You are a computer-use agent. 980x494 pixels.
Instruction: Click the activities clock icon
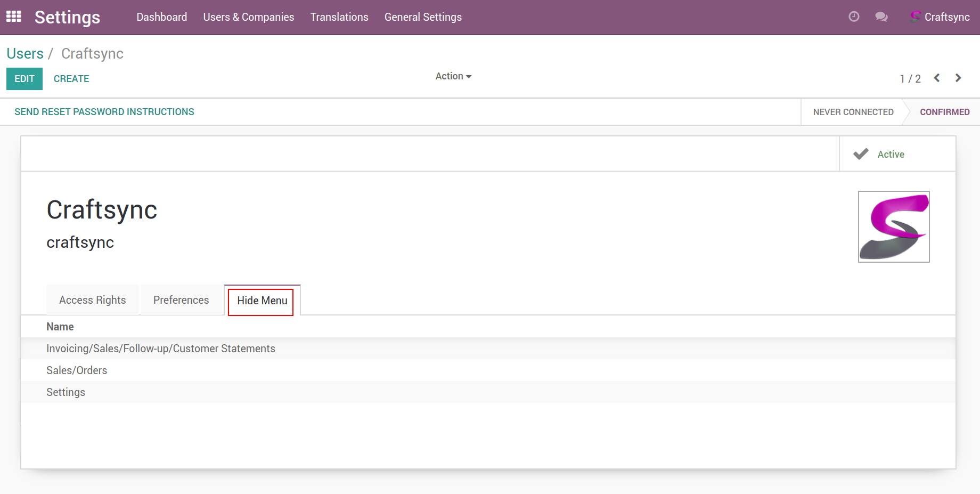[854, 17]
